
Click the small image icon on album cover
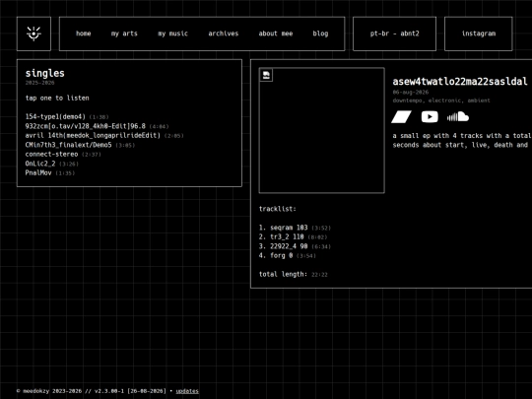click(266, 75)
